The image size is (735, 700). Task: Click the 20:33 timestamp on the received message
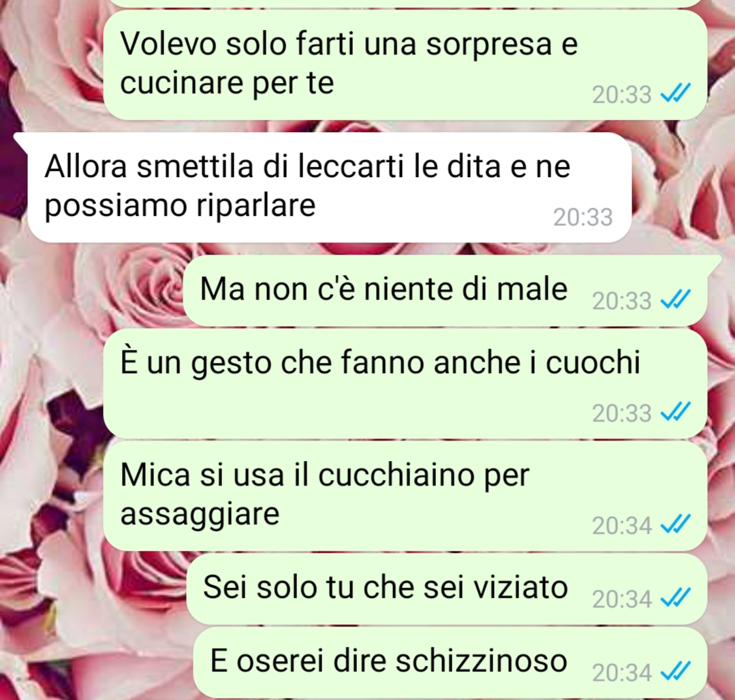tap(582, 217)
